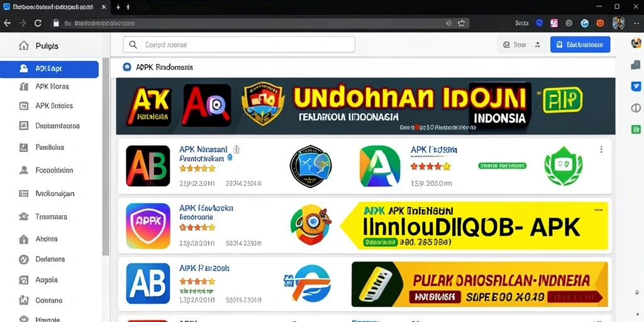The width and height of the screenshot is (644, 322).
Task: Open the colorful AB app icon
Action: point(148,166)
